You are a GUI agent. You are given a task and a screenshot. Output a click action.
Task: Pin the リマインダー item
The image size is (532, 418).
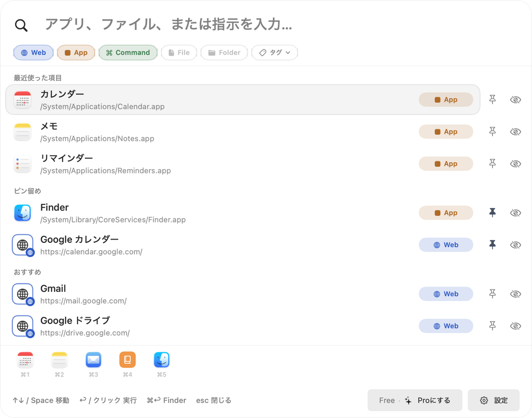pyautogui.click(x=493, y=164)
